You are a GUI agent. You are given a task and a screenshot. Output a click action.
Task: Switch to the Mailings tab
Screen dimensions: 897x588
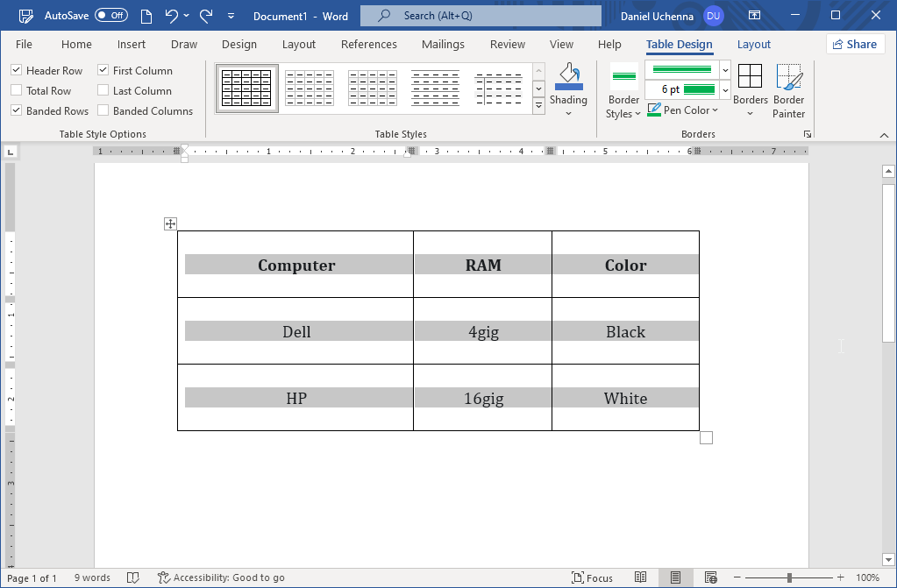(x=443, y=44)
